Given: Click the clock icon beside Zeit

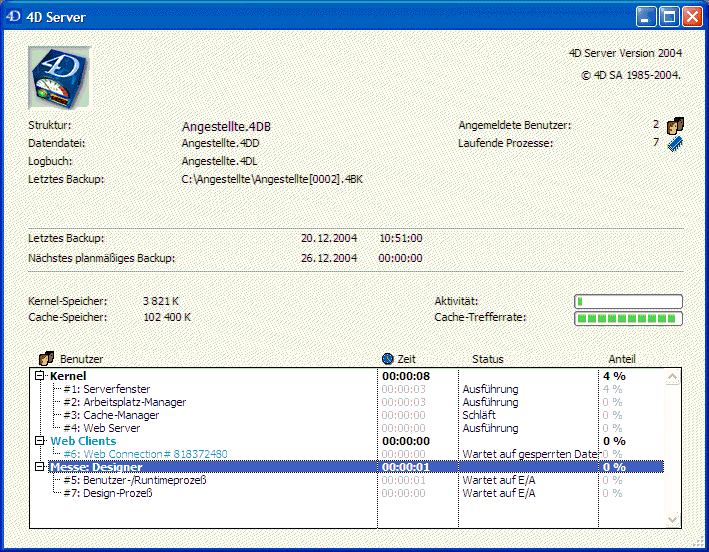Looking at the screenshot, I should (388, 359).
